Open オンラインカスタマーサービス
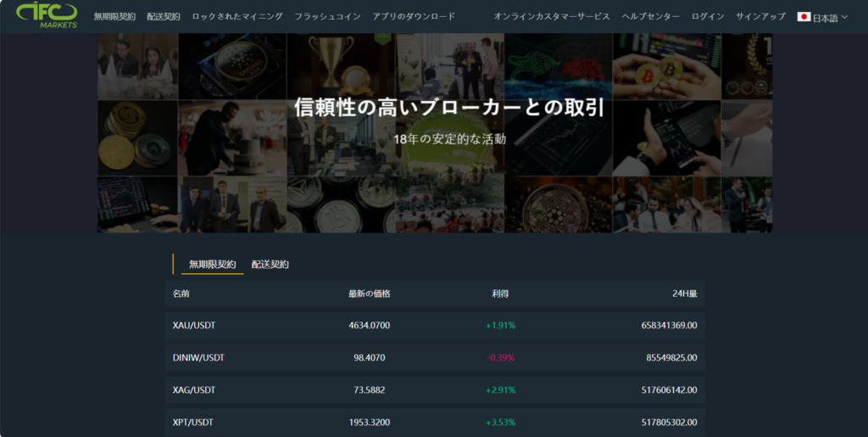 point(552,16)
